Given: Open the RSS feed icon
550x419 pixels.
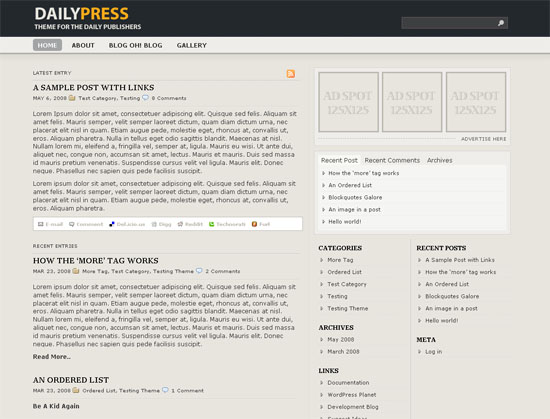Looking at the screenshot, I should 290,74.
